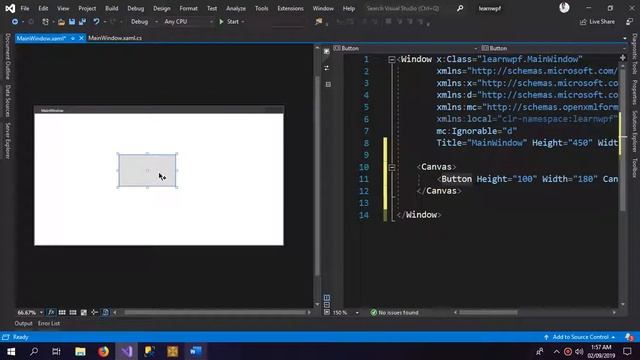This screenshot has width=640, height=360.
Task: Open the Window menu
Action: (x=323, y=8)
